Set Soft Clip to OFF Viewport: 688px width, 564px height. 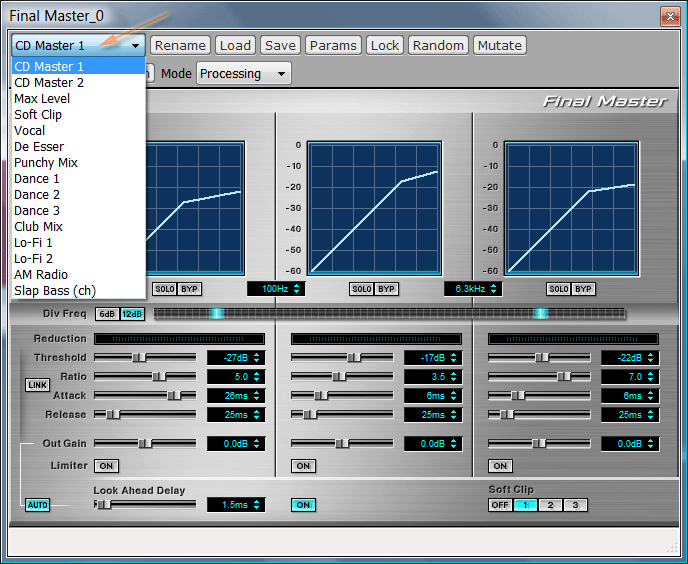(500, 505)
